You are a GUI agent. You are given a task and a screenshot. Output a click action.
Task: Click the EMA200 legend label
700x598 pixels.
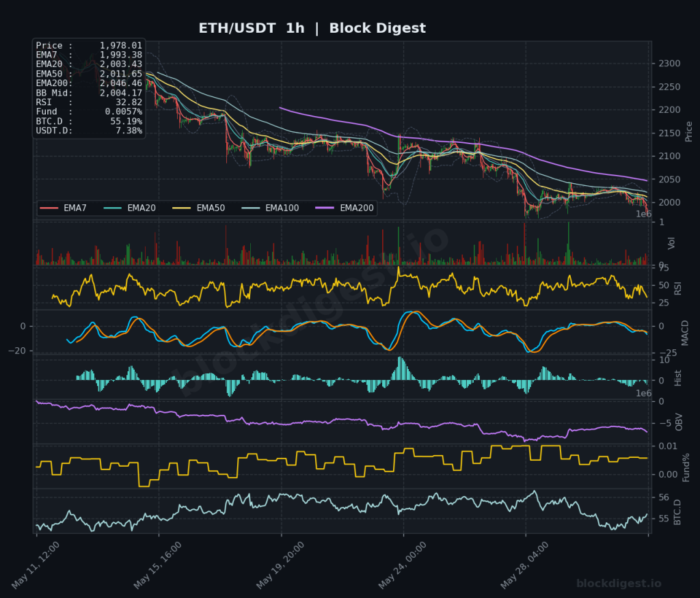tap(357, 208)
